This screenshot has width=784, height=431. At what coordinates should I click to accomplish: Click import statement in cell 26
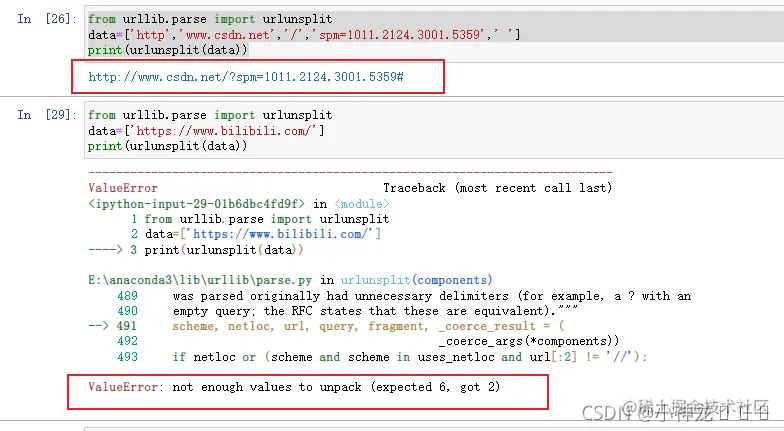pos(210,19)
